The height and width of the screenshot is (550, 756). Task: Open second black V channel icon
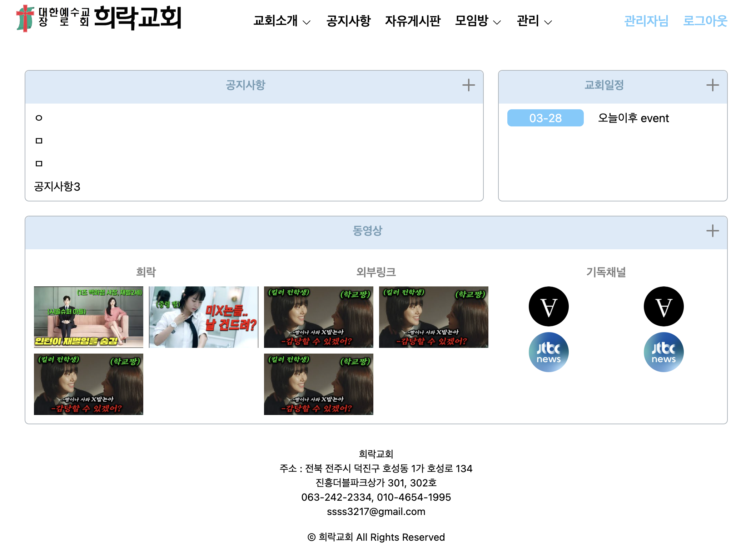tap(663, 306)
